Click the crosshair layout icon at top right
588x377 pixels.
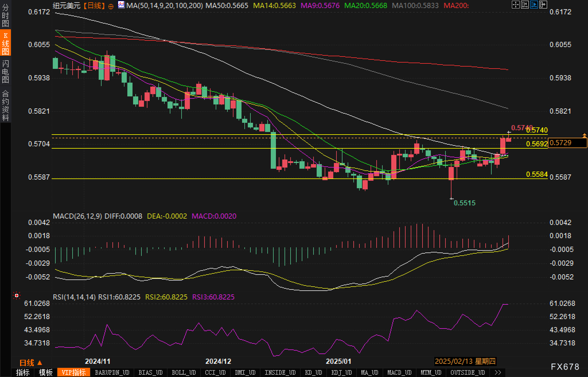(x=515, y=5)
